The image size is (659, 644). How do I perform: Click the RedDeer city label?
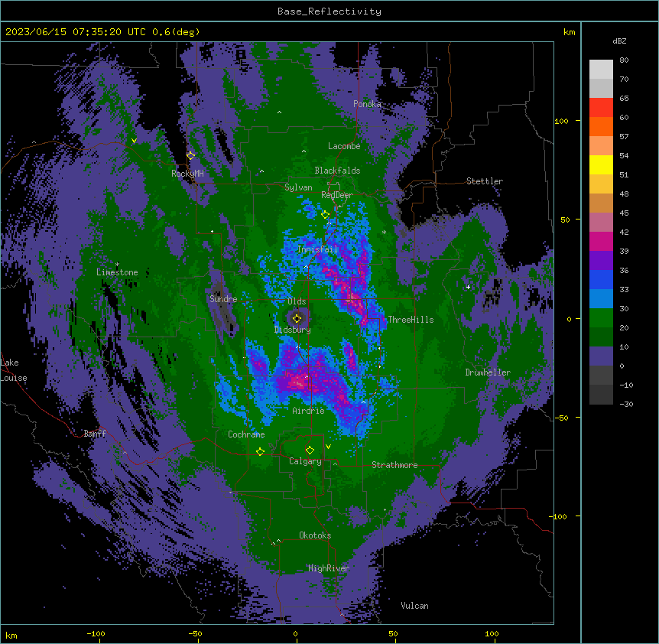(337, 195)
